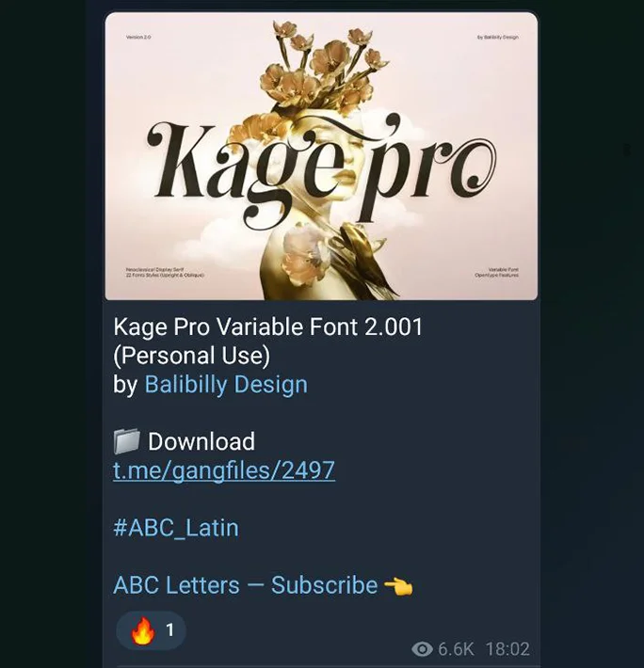
Task: Click 'Variable Font Opentype Features' caption in image
Action: click(497, 272)
